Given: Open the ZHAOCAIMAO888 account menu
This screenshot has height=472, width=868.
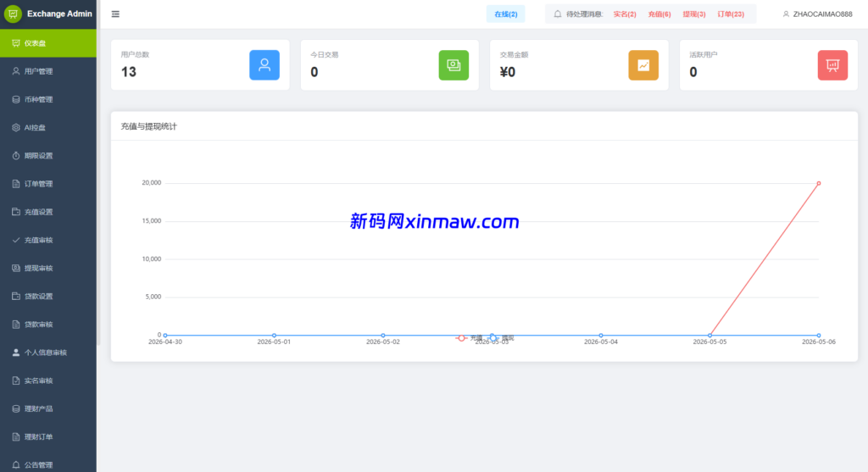Looking at the screenshot, I should (x=818, y=14).
